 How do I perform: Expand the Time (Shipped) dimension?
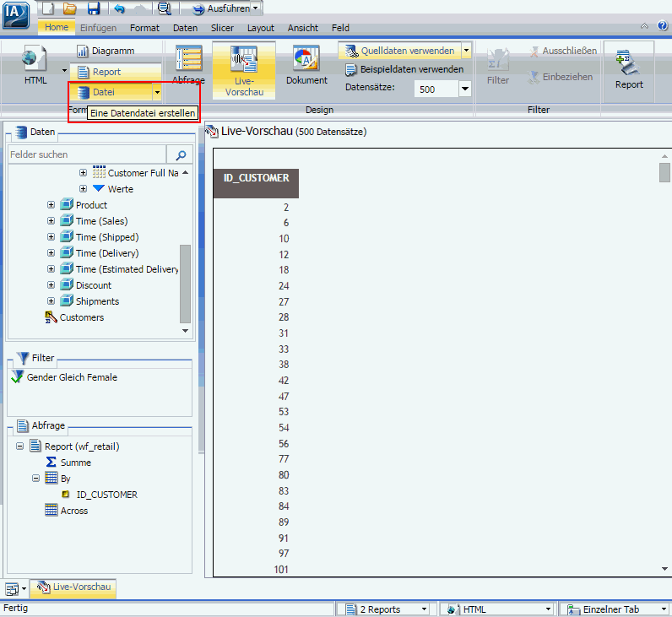(51, 236)
